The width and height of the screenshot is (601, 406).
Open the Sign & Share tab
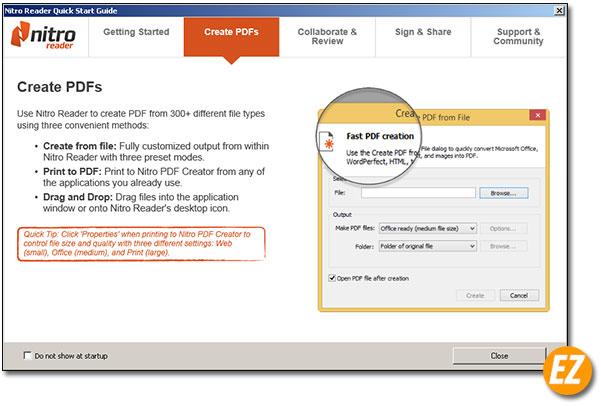423,37
